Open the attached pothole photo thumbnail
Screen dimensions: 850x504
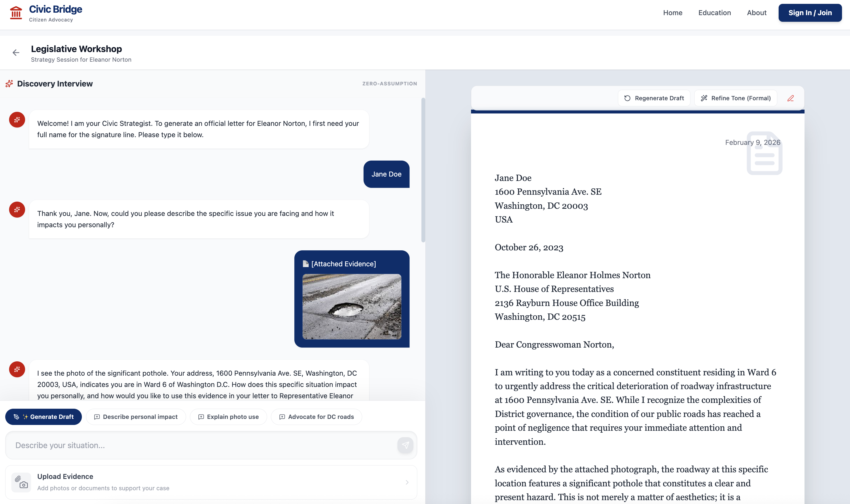coord(352,306)
